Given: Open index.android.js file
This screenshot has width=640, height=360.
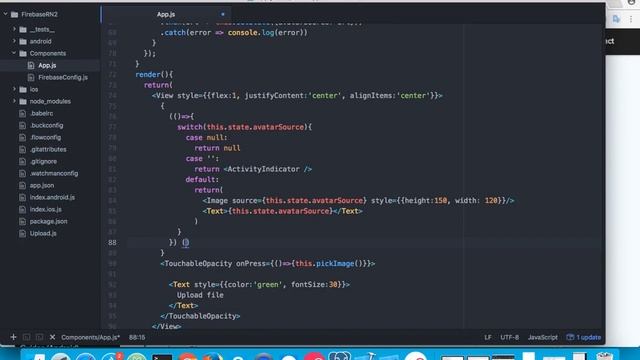Looking at the screenshot, I should pyautogui.click(x=52, y=197).
